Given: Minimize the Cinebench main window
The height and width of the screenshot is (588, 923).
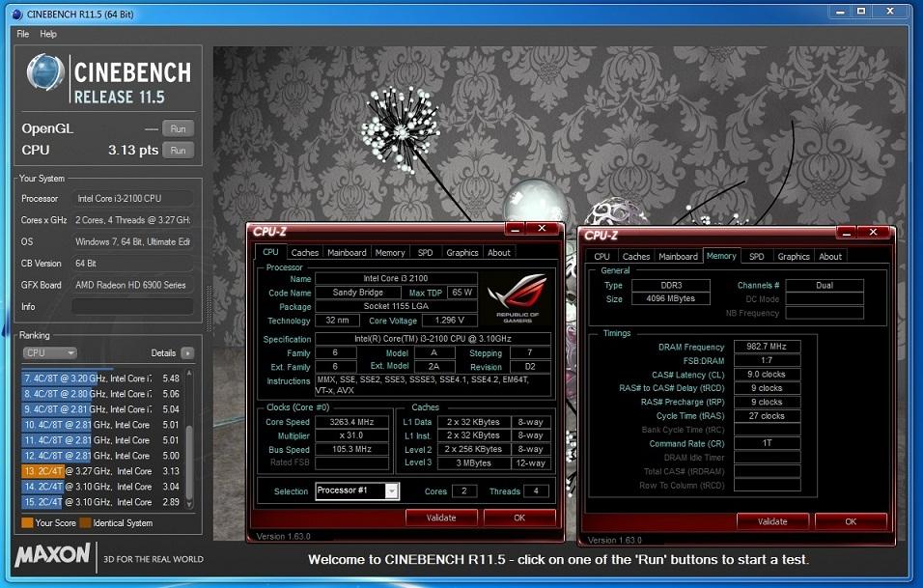Looking at the screenshot, I should 841,11.
